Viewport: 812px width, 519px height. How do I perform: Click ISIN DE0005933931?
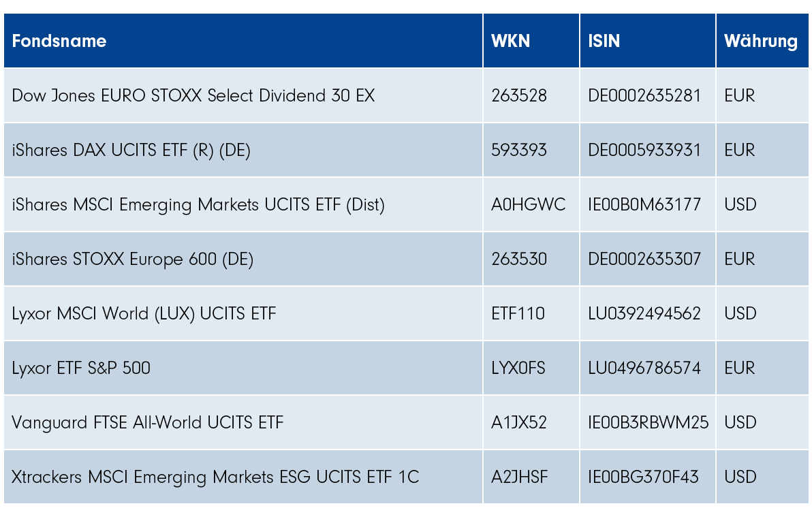click(x=644, y=150)
